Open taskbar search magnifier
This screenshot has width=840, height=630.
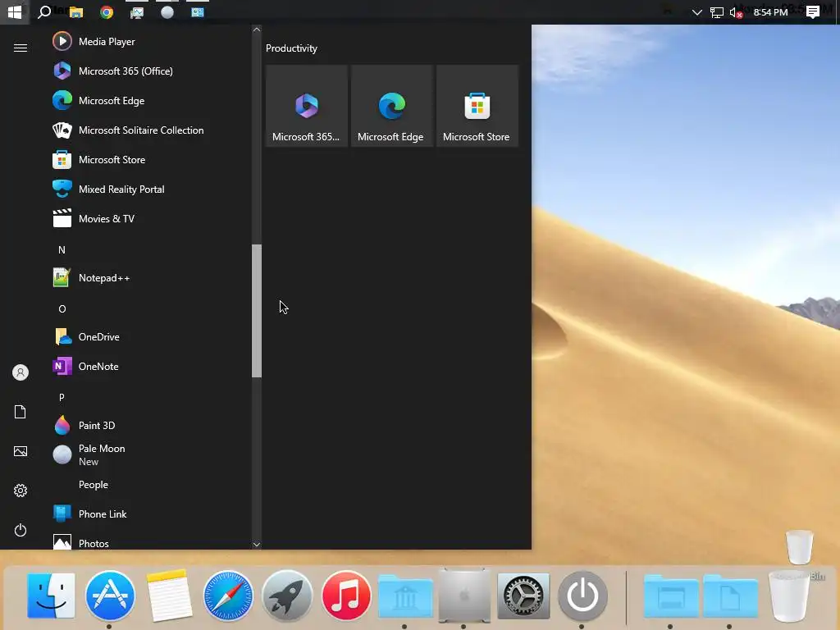(44, 11)
